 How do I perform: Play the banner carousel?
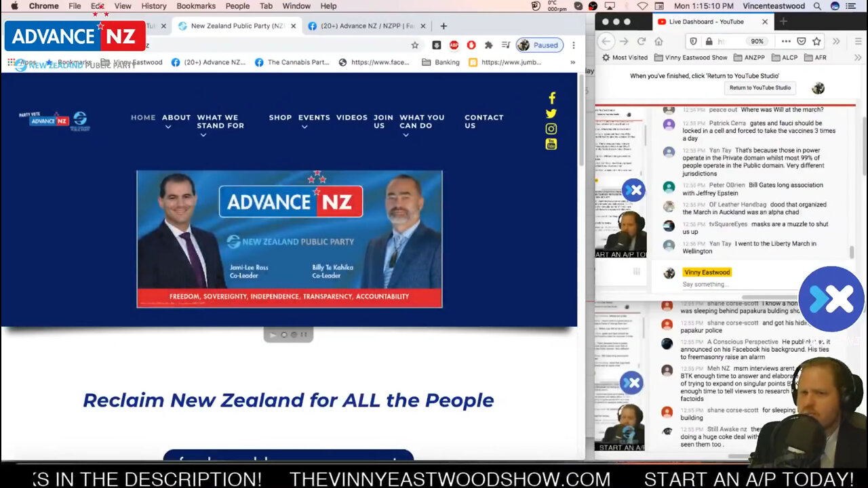tap(273, 335)
